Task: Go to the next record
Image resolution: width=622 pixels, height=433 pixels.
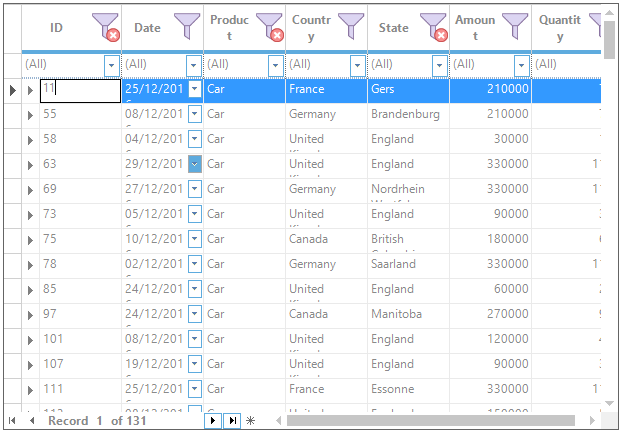Action: pos(213,420)
